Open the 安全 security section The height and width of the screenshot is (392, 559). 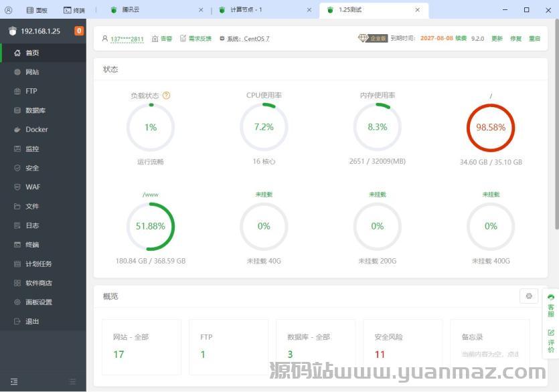click(43, 168)
